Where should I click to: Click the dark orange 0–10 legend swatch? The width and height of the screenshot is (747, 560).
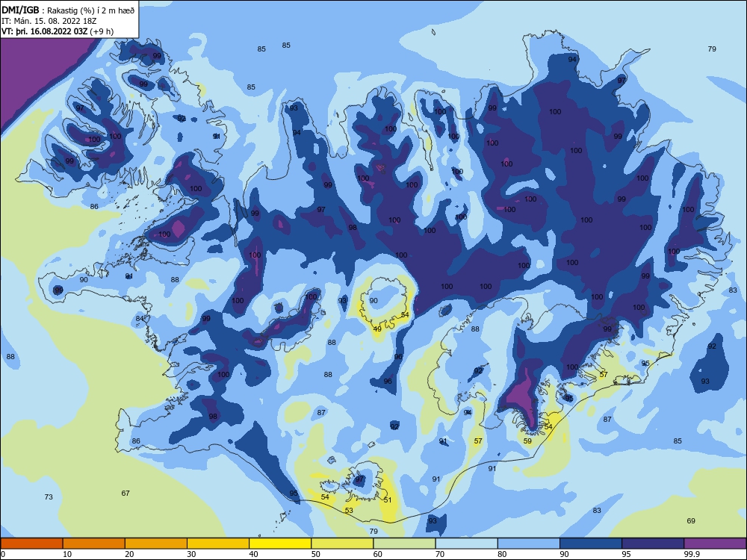(31, 544)
